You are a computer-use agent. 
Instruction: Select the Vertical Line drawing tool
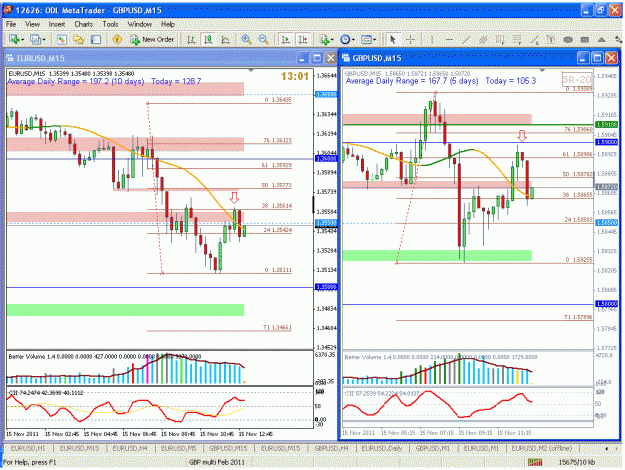pyautogui.click(x=432, y=39)
